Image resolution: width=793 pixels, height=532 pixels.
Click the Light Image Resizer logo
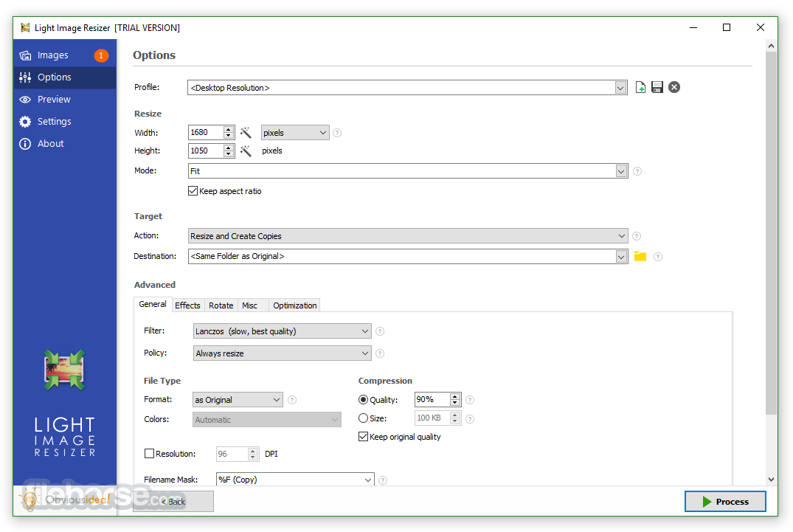(x=64, y=370)
